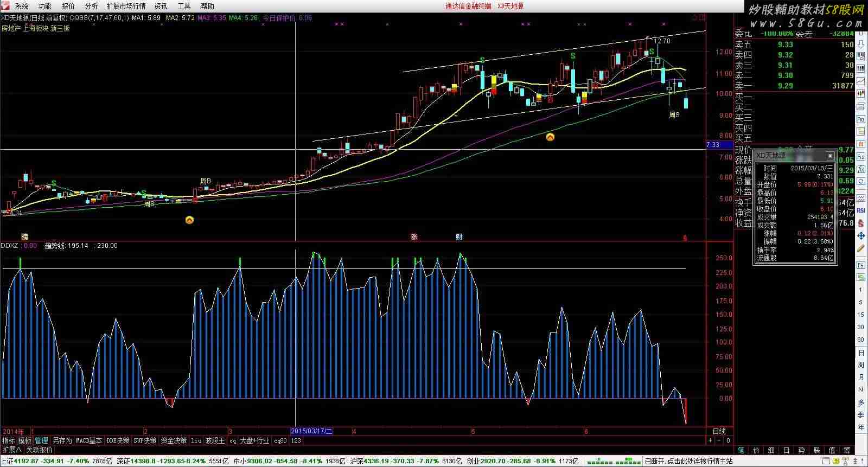Select the 筹 tab in quote panel
The width and height of the screenshot is (868, 467).
(847, 450)
